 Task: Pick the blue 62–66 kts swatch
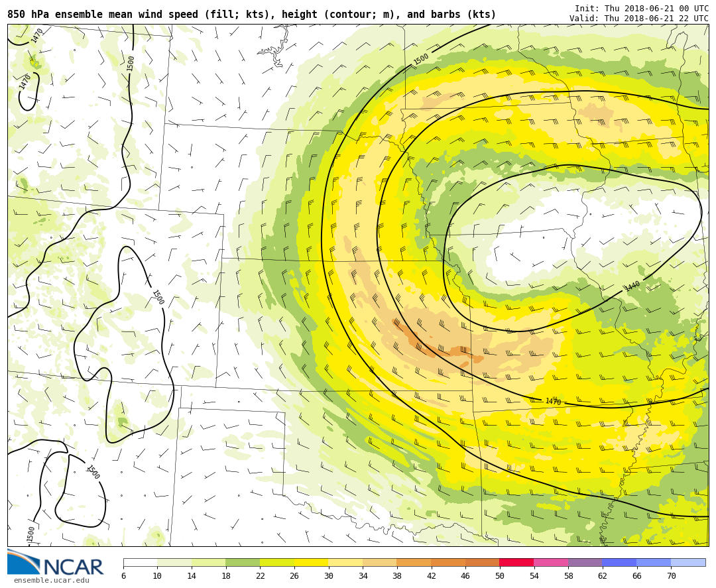pos(620,562)
